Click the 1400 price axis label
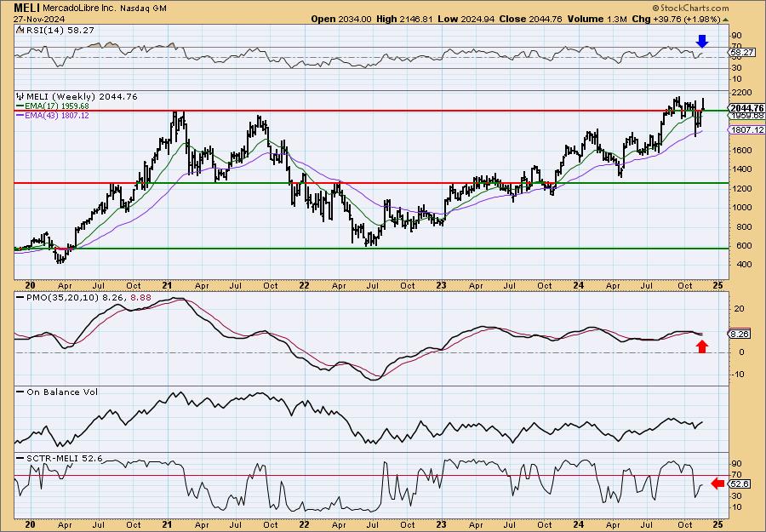The height and width of the screenshot is (532, 766). [741, 169]
